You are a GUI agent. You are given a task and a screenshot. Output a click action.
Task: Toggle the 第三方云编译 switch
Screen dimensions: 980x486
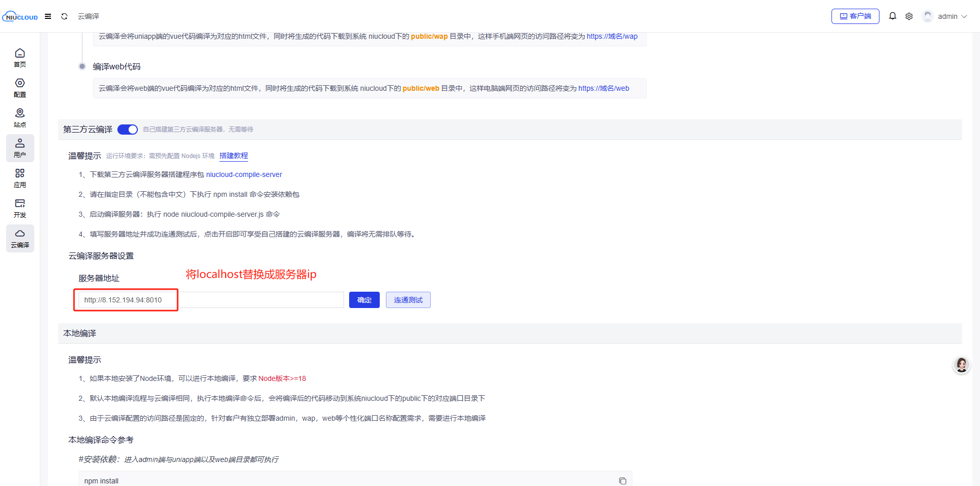pos(128,130)
